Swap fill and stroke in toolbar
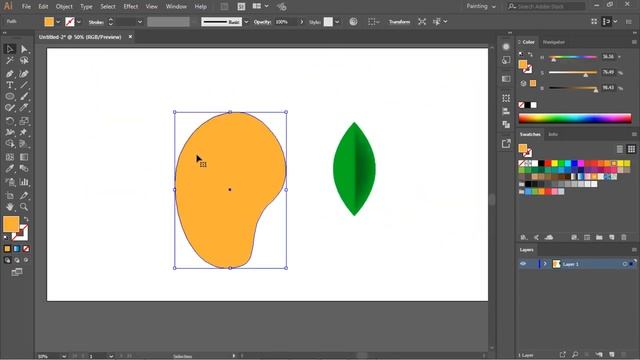 pos(26,220)
